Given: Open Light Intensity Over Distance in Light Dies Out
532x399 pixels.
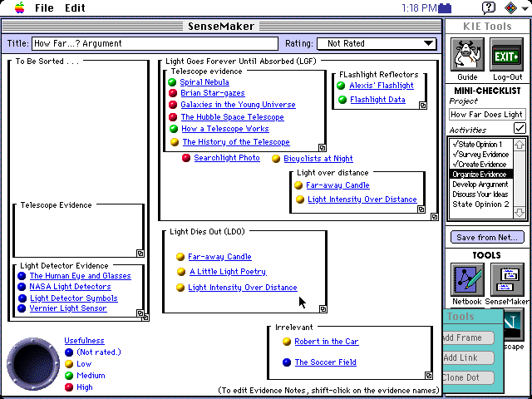Looking at the screenshot, I should pos(243,288).
